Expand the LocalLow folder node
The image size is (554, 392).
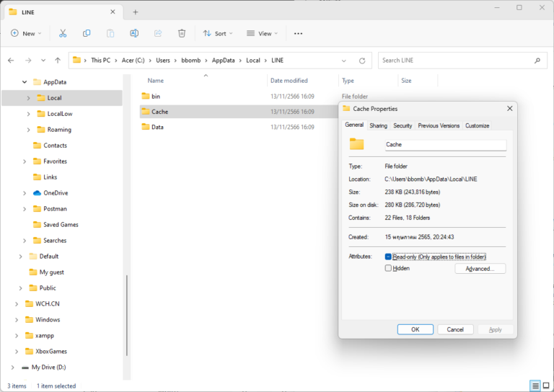tap(28, 114)
